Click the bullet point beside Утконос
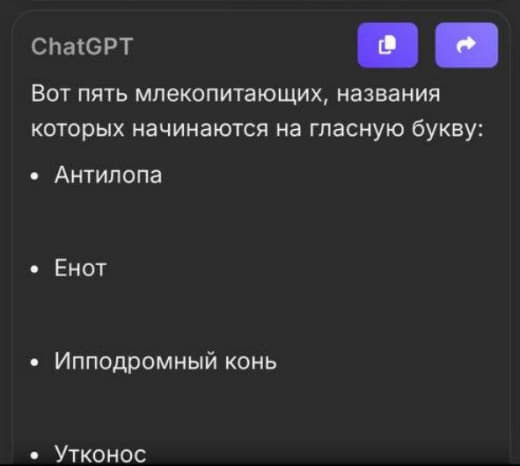The width and height of the screenshot is (520, 466). [x=34, y=455]
